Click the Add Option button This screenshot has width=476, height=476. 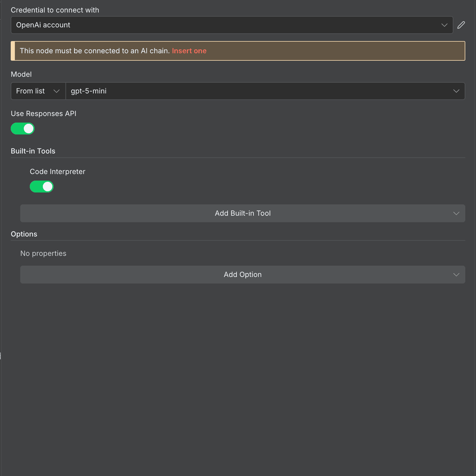(242, 274)
